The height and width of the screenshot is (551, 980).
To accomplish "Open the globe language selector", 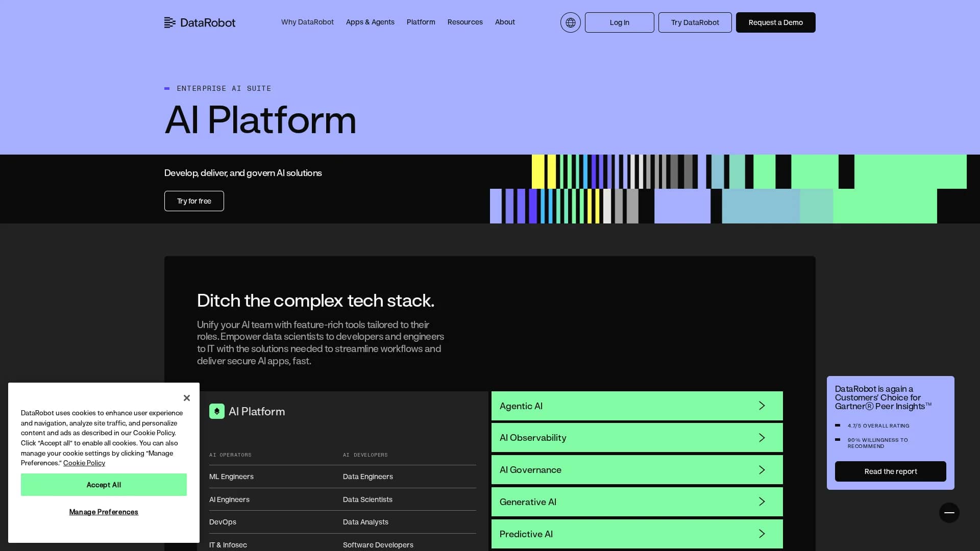I will [570, 22].
